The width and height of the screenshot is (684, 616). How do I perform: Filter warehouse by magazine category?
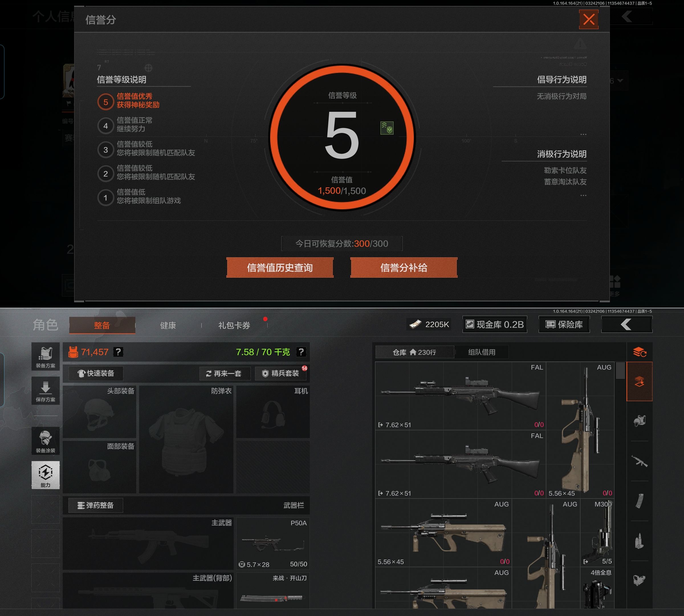639,501
